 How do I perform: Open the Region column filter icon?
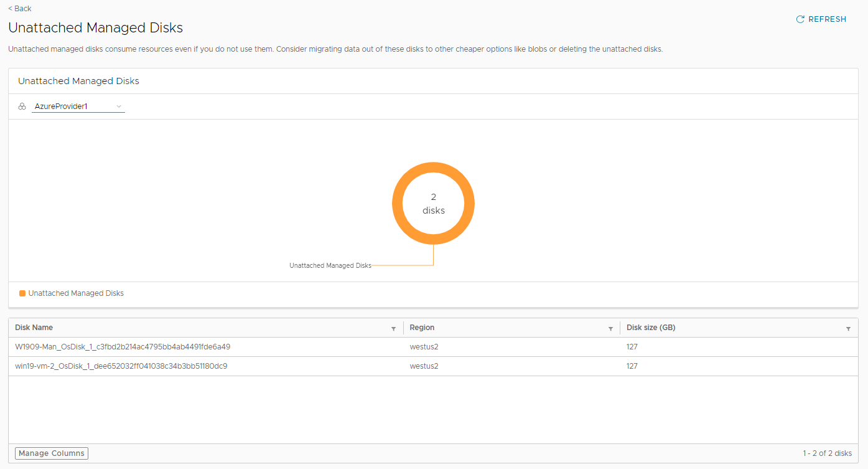[x=610, y=328]
